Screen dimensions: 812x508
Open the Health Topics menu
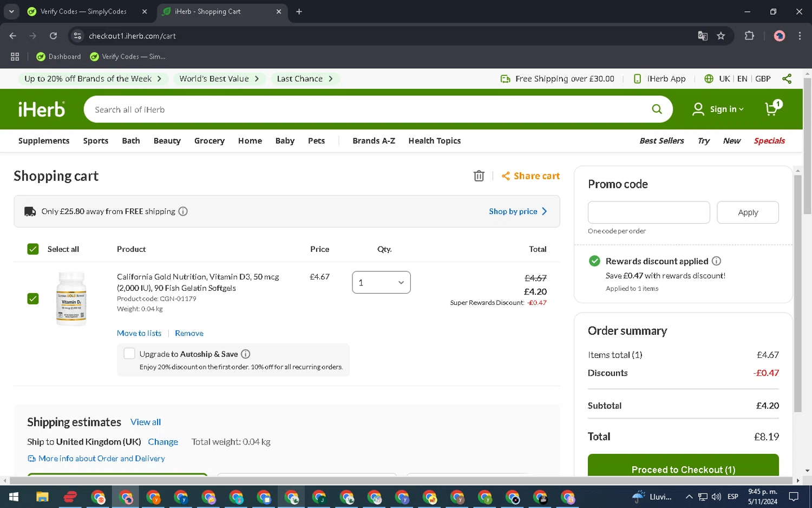[x=435, y=141]
